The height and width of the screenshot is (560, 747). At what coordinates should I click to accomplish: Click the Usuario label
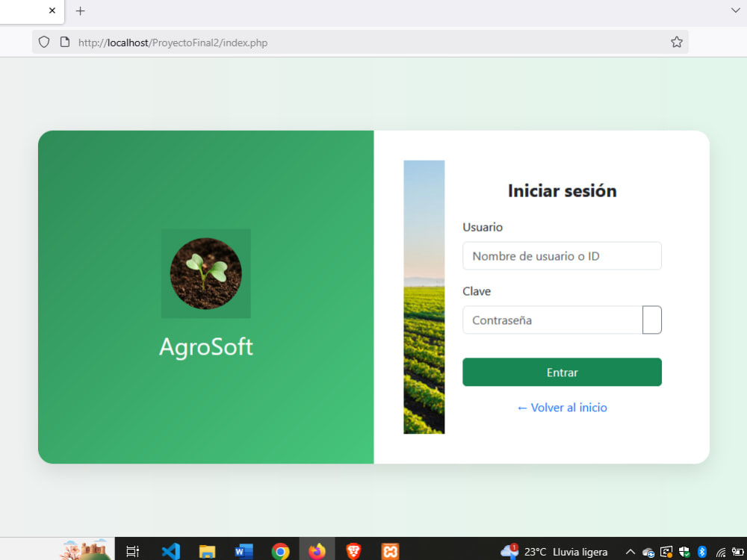483,227
